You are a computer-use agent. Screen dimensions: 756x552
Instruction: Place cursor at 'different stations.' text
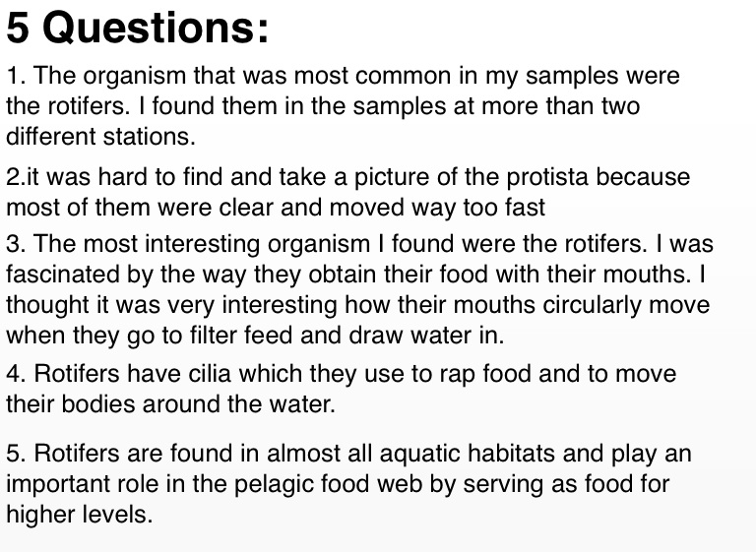100,137
